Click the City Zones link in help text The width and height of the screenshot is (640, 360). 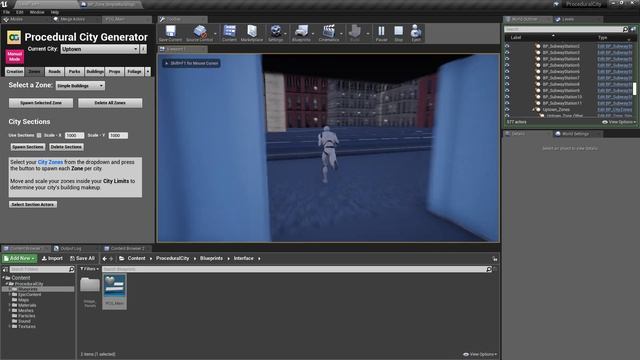(50, 162)
